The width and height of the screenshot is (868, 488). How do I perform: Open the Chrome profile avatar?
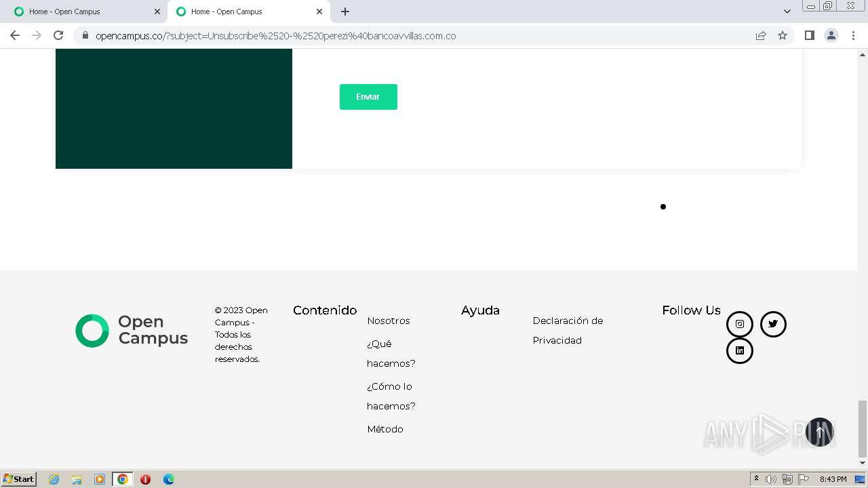coord(831,35)
